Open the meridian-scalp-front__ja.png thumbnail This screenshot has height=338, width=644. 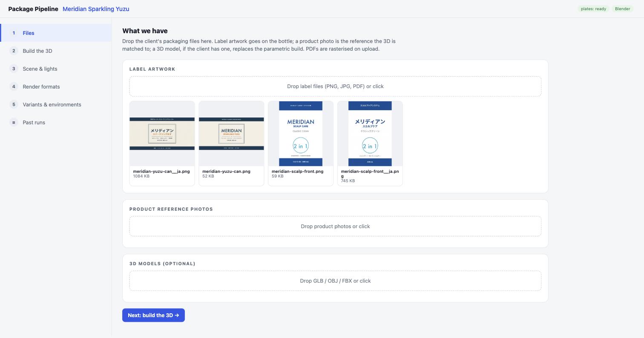click(370, 134)
